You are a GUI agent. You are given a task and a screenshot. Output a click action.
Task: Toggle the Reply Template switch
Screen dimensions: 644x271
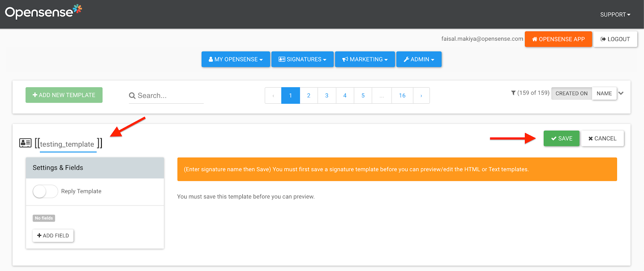coord(45,191)
